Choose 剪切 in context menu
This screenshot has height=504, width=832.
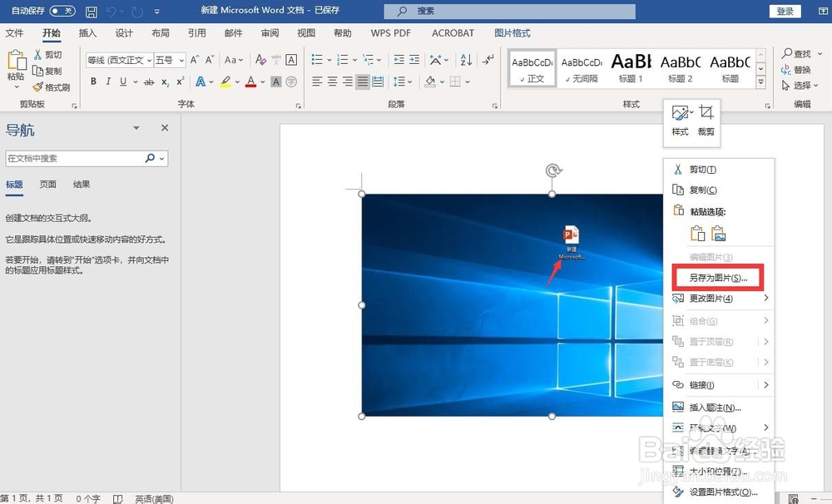[x=719, y=169]
